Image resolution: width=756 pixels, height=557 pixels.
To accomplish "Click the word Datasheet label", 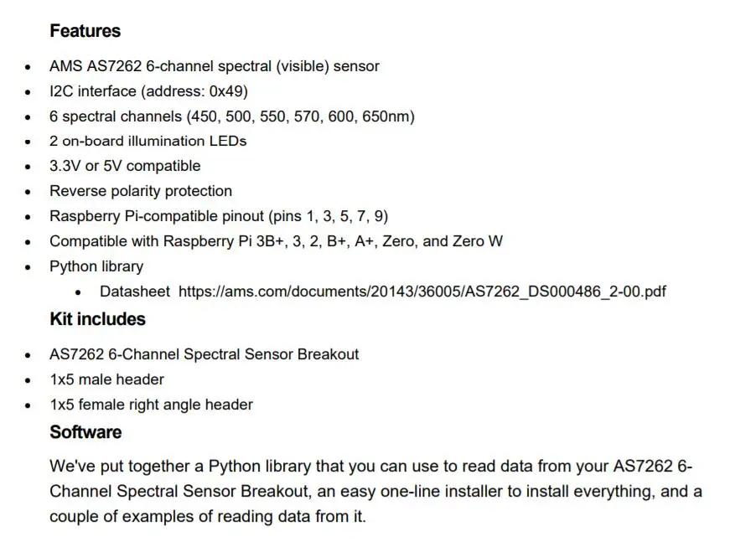I will 134,291.
